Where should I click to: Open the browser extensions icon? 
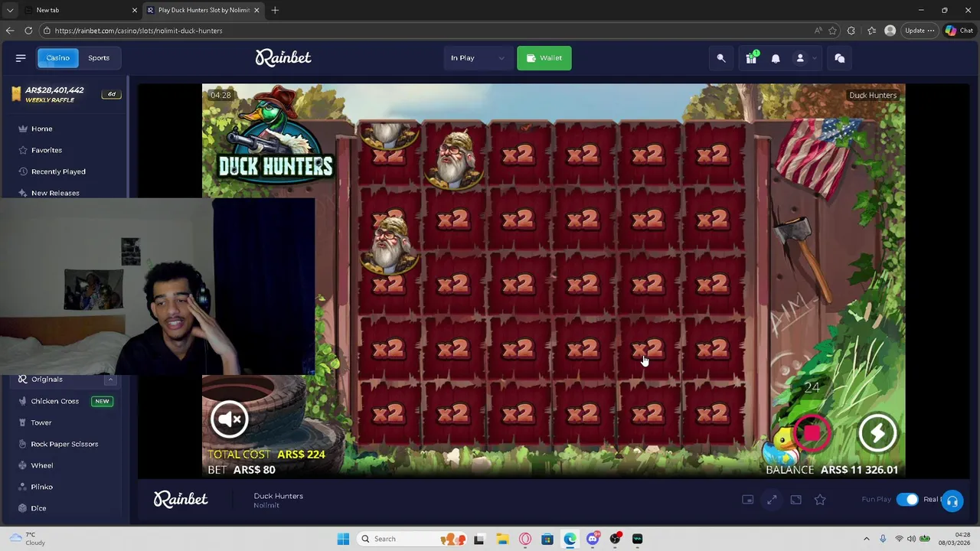tap(851, 31)
